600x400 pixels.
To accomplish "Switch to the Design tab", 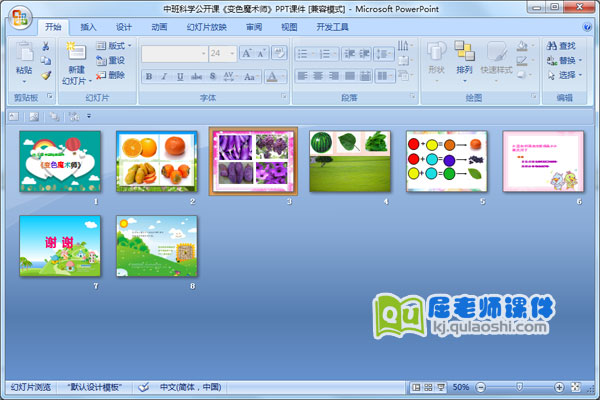I will point(124,27).
